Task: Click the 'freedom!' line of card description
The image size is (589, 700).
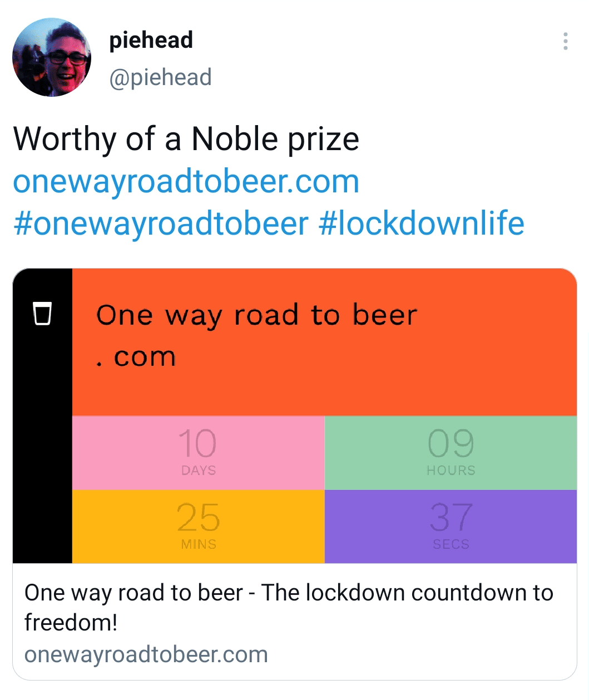Action: 71,623
